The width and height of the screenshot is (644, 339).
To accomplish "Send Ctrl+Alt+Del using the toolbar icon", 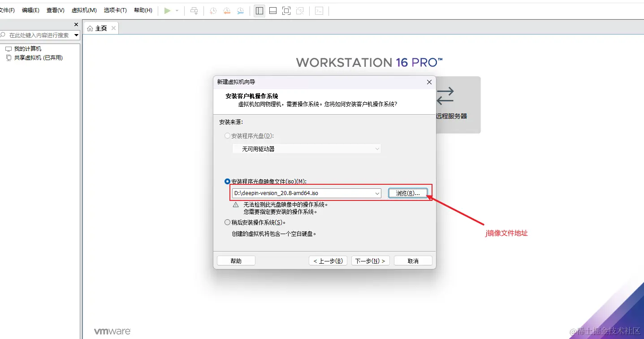I will tap(194, 11).
